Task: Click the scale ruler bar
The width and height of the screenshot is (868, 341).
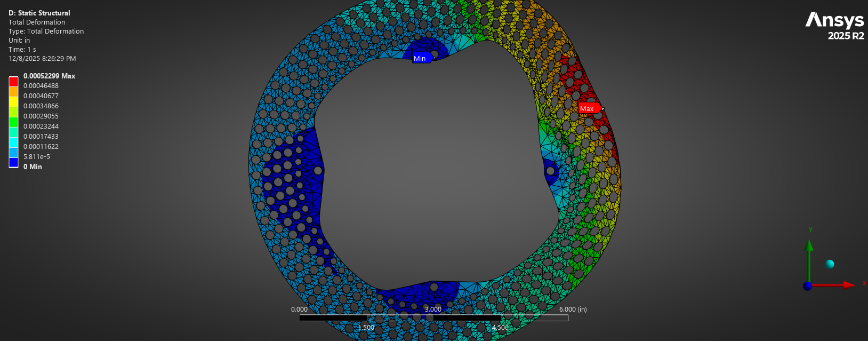Action: [x=433, y=318]
